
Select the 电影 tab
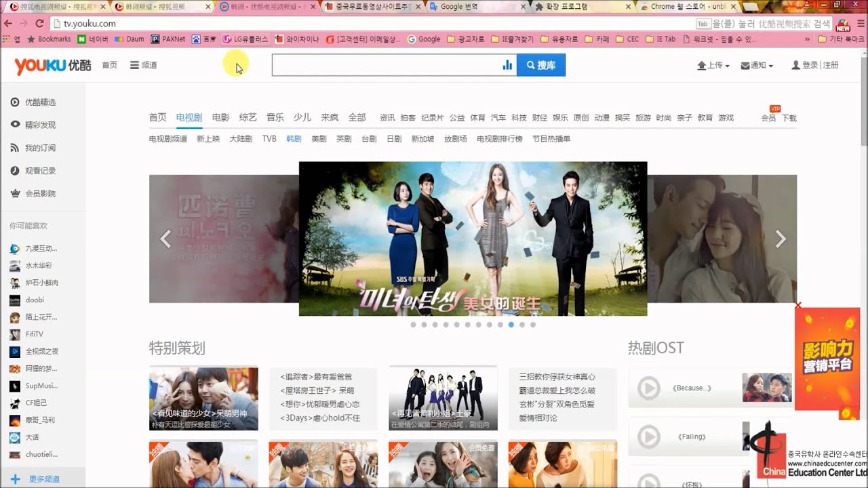[220, 117]
